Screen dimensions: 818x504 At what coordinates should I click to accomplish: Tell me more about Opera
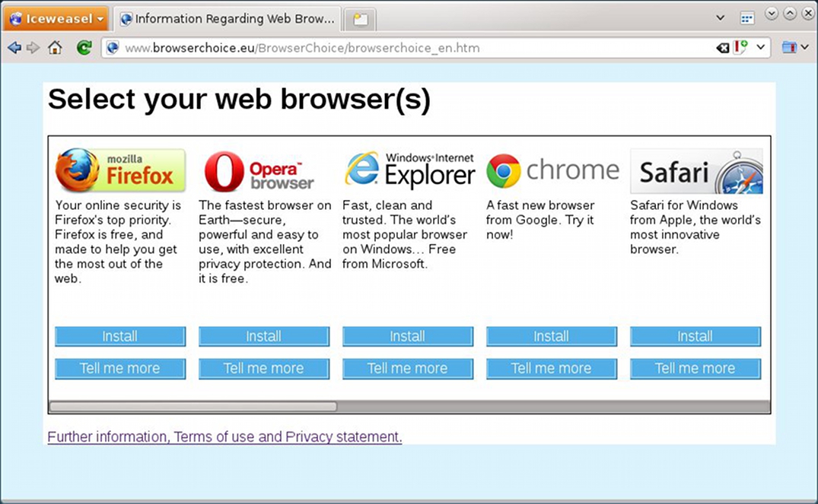(264, 369)
